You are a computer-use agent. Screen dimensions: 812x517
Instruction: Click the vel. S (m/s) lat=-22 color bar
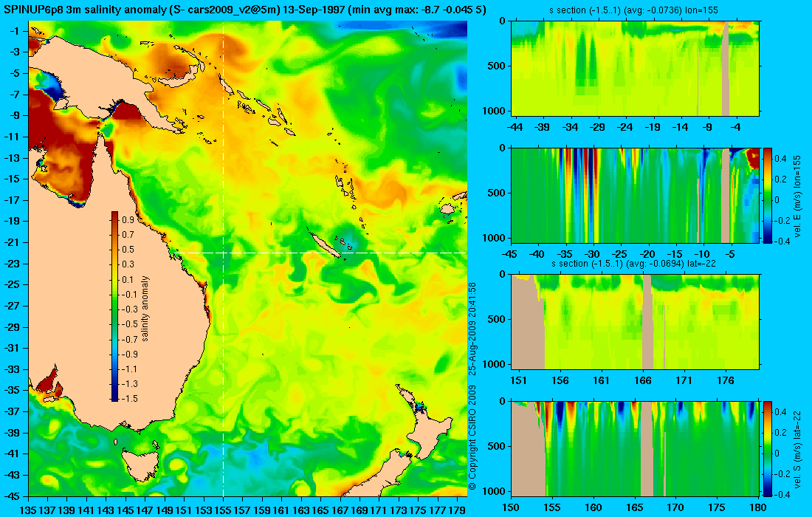click(x=768, y=448)
